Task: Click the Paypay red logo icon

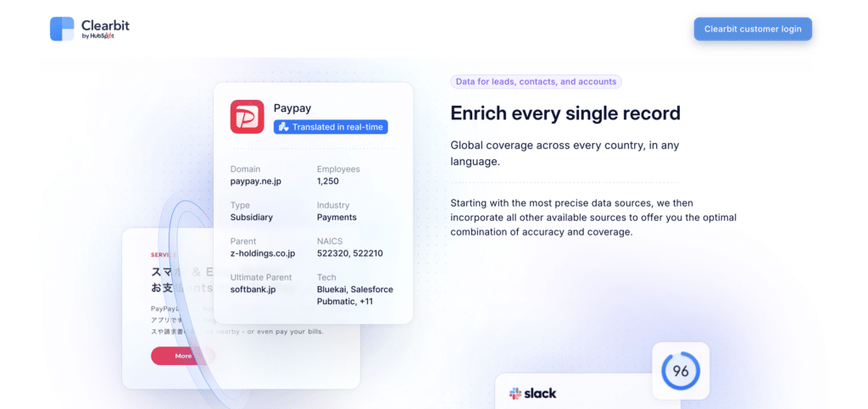Action: (247, 117)
